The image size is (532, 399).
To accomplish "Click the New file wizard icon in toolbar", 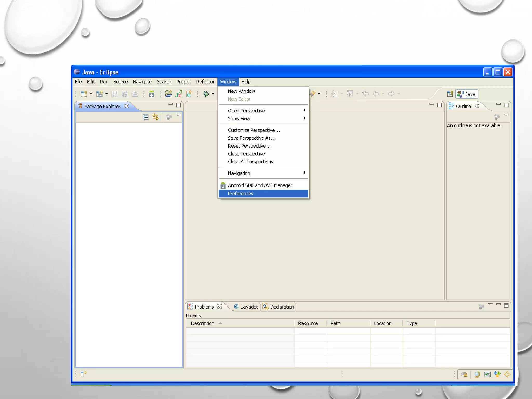I will tap(84, 94).
